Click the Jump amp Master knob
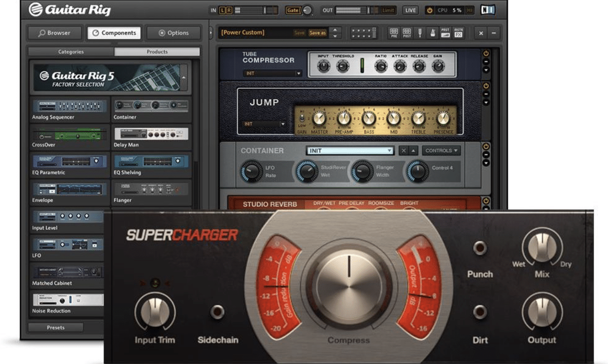The width and height of the screenshot is (608, 364). 320,119
